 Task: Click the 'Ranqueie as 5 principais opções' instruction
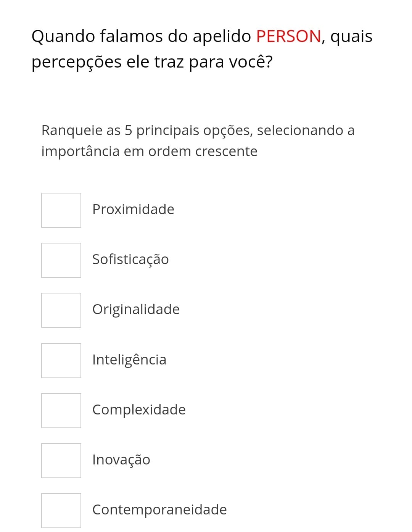(x=147, y=131)
